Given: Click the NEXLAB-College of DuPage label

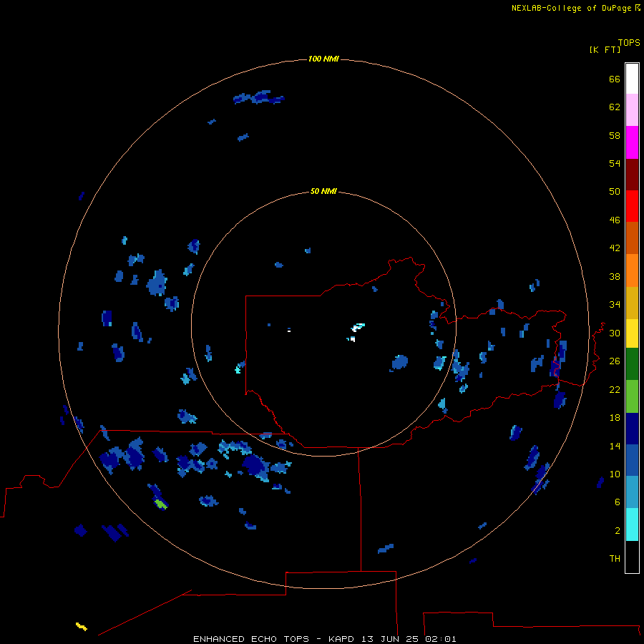Looking at the screenshot, I should 571,8.
